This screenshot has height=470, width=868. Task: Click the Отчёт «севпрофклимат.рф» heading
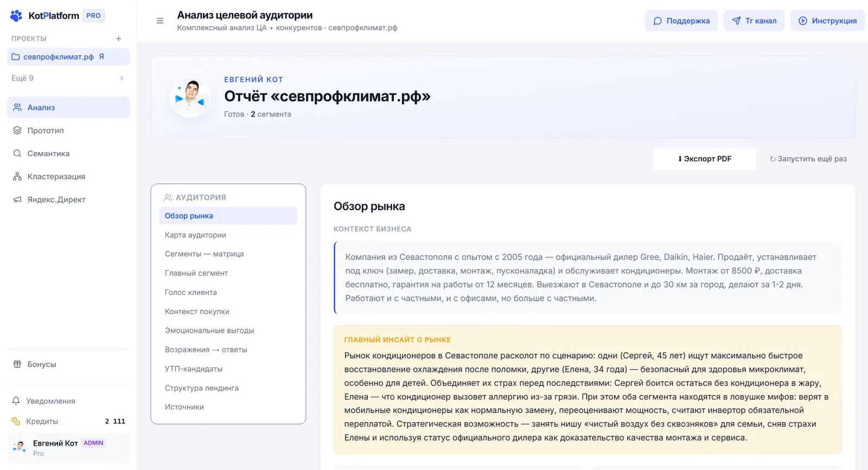[x=327, y=96]
